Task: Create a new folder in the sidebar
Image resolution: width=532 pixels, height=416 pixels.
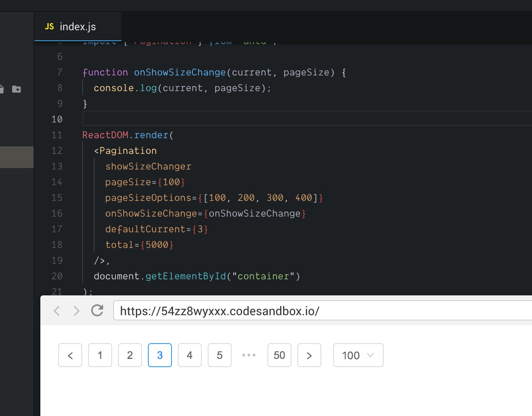Action: pos(16,89)
